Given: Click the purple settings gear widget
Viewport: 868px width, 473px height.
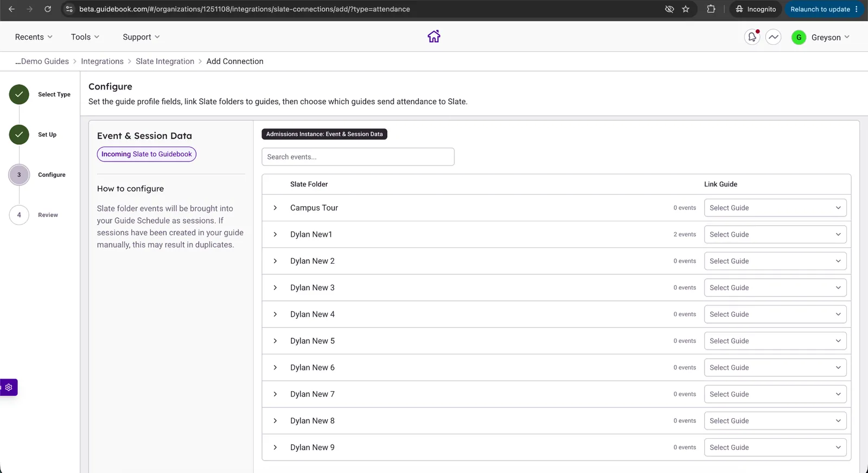Looking at the screenshot, I should click(x=9, y=387).
